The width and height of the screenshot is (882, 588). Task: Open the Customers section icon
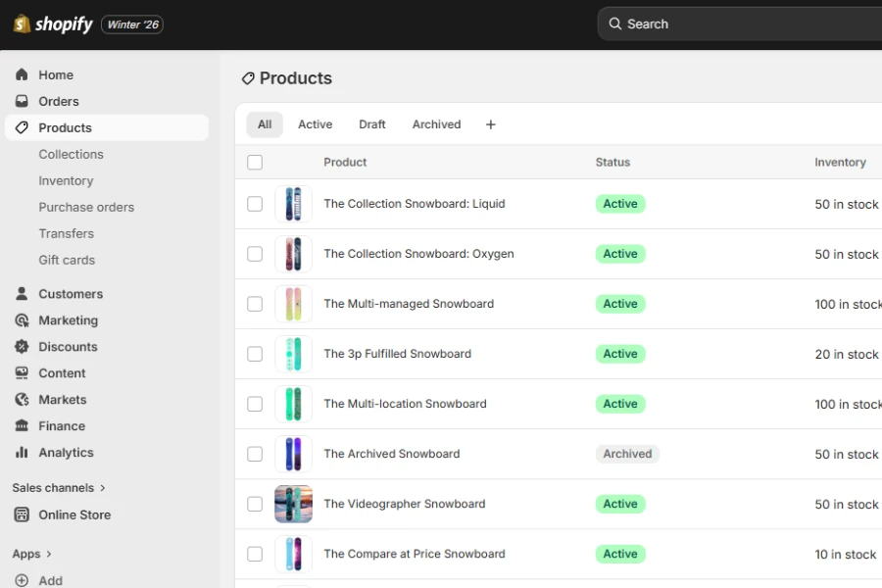[21, 293]
